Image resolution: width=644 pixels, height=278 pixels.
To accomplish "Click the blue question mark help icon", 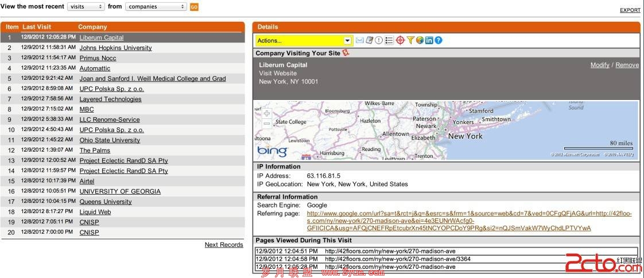I will 439,40.
